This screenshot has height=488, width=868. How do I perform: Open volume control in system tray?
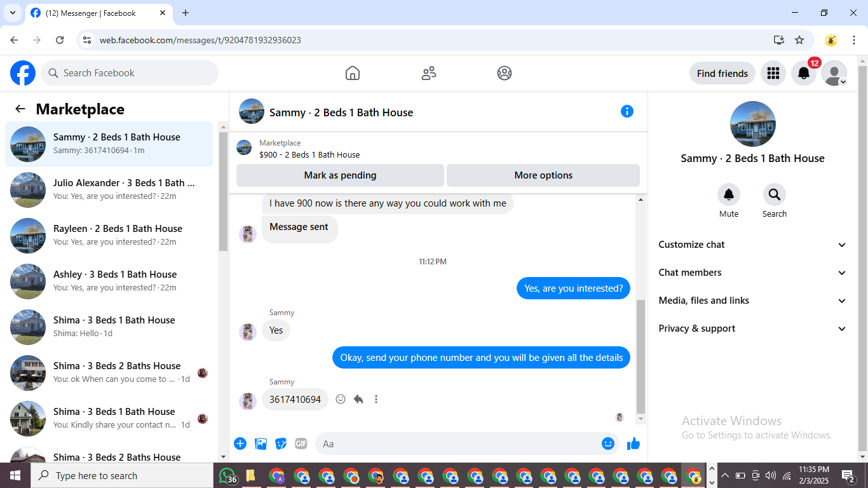[x=771, y=475]
